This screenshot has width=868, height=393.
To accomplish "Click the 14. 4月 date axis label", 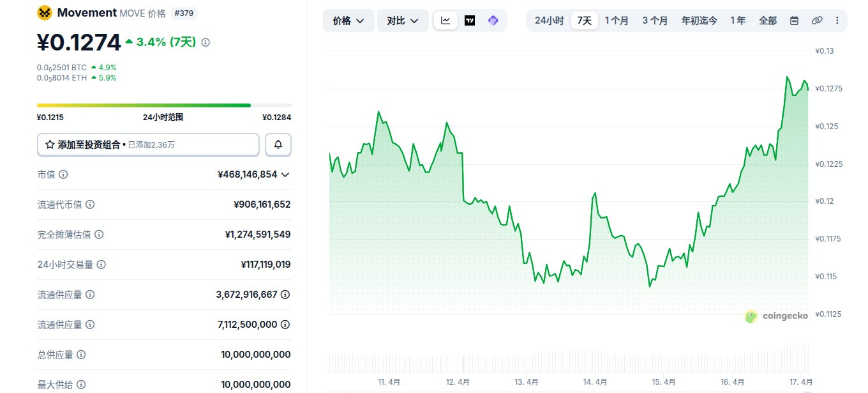I will [x=595, y=382].
